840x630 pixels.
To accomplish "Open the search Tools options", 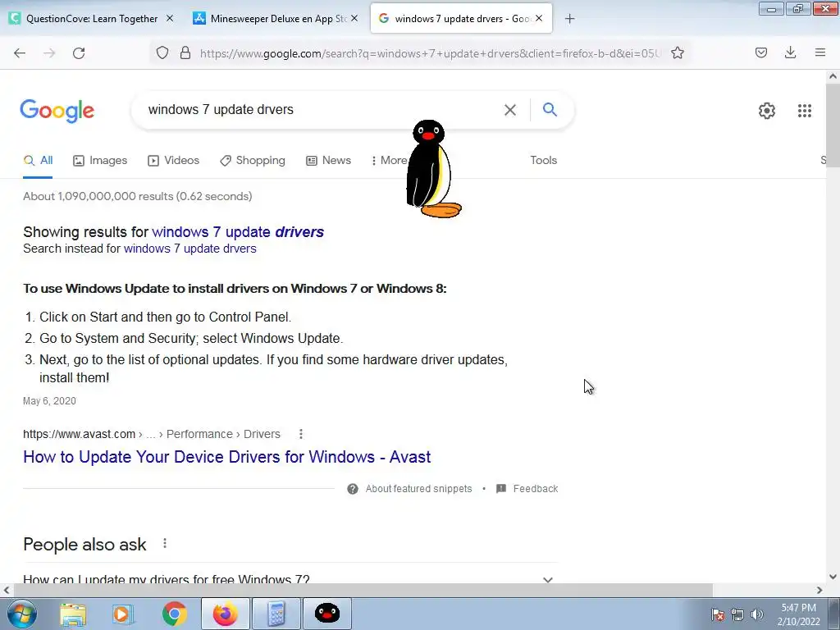I will 544,160.
